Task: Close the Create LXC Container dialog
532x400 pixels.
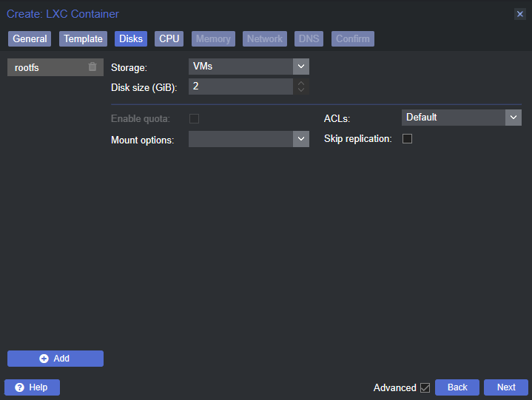Action: [x=519, y=14]
